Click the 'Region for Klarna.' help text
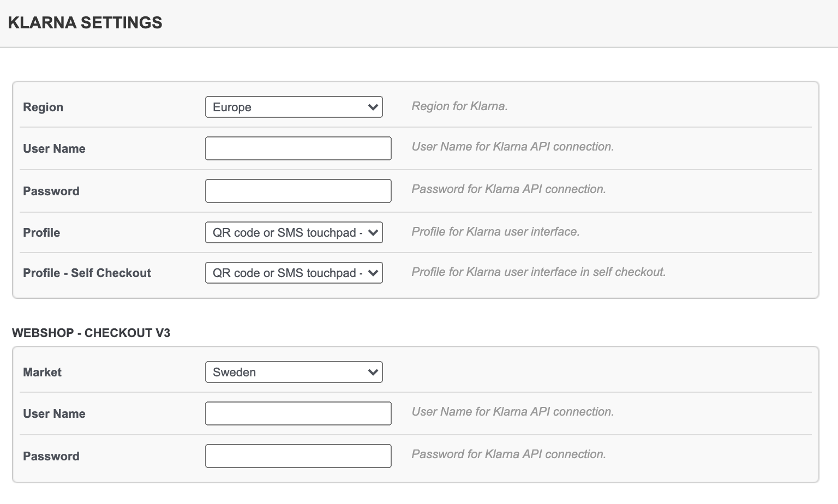Screen dimensions: 838x504 click(x=459, y=106)
